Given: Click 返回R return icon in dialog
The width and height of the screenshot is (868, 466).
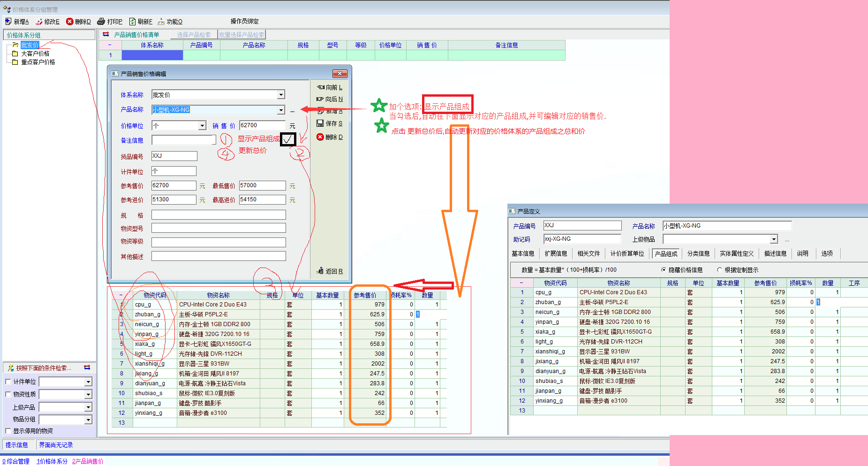Looking at the screenshot, I should pyautogui.click(x=320, y=271).
